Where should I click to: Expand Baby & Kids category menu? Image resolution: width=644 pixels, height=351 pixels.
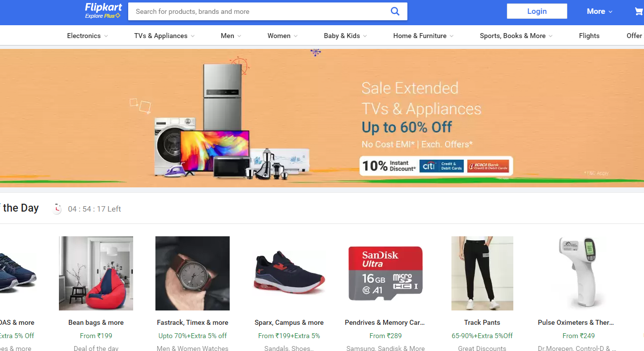(x=346, y=36)
